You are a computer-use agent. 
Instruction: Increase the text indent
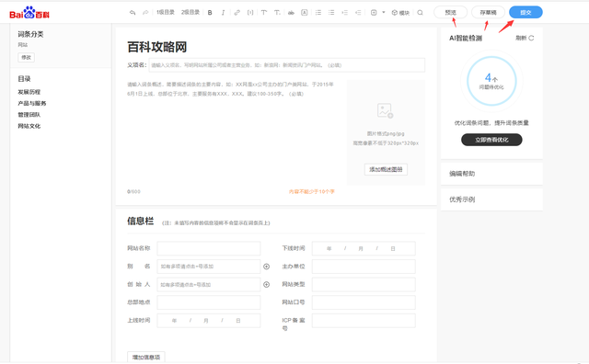pos(344,12)
